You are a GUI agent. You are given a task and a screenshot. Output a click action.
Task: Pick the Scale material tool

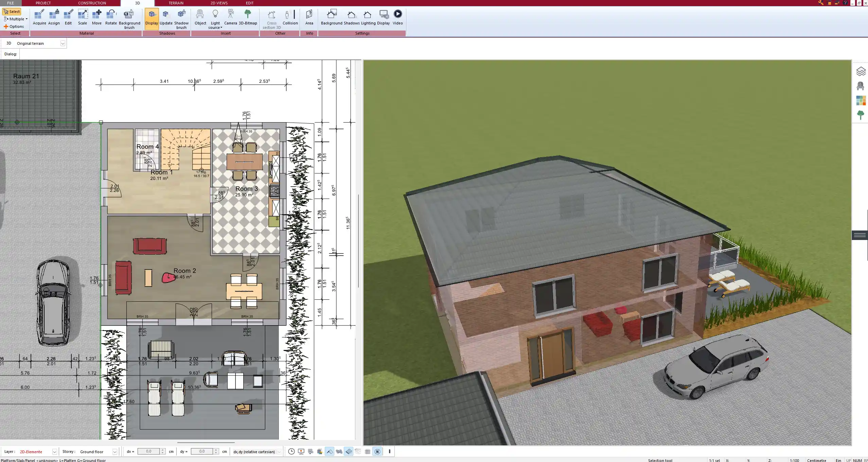tap(83, 18)
